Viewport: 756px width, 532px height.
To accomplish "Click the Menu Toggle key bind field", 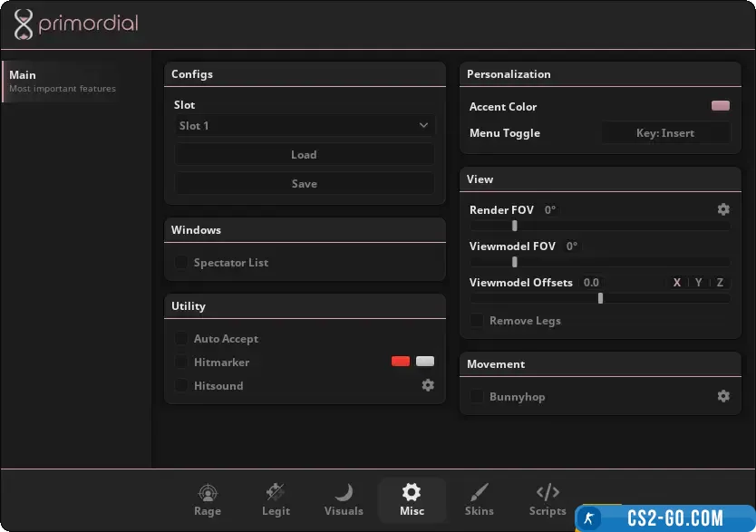I will pos(665,133).
